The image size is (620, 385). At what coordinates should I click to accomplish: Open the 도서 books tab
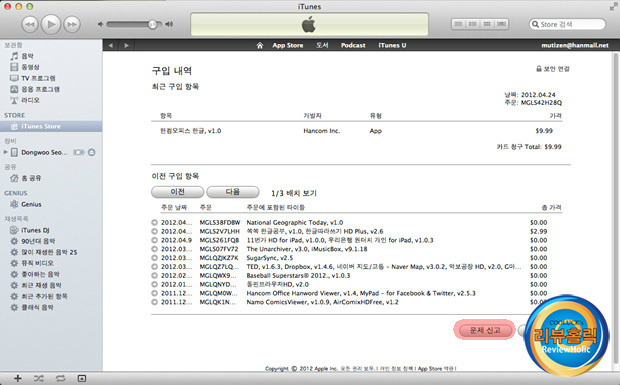[322, 45]
